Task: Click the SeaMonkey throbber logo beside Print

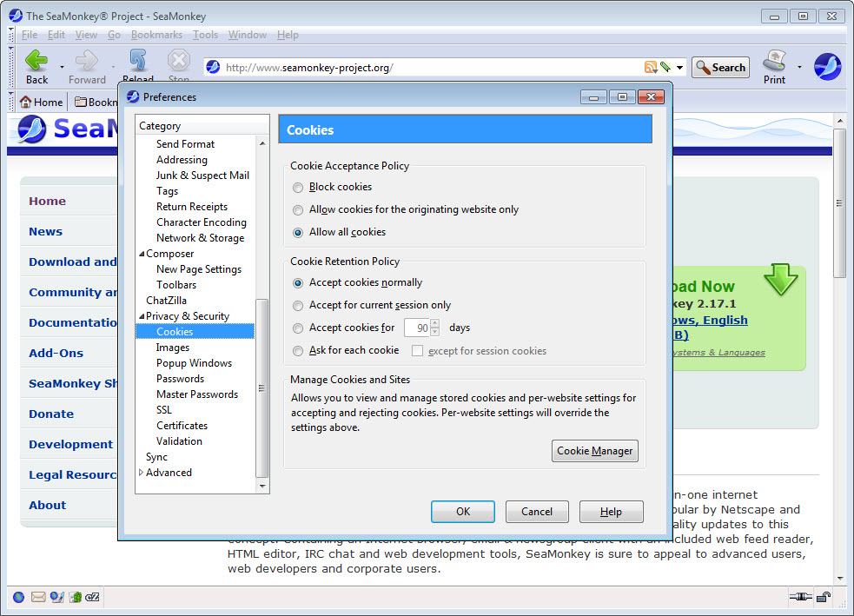Action: pos(827,67)
